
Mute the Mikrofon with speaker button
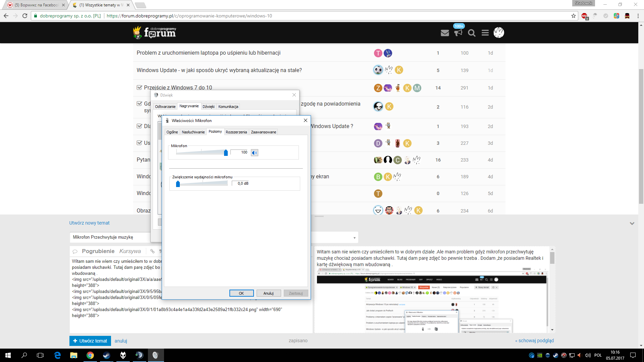pyautogui.click(x=255, y=153)
